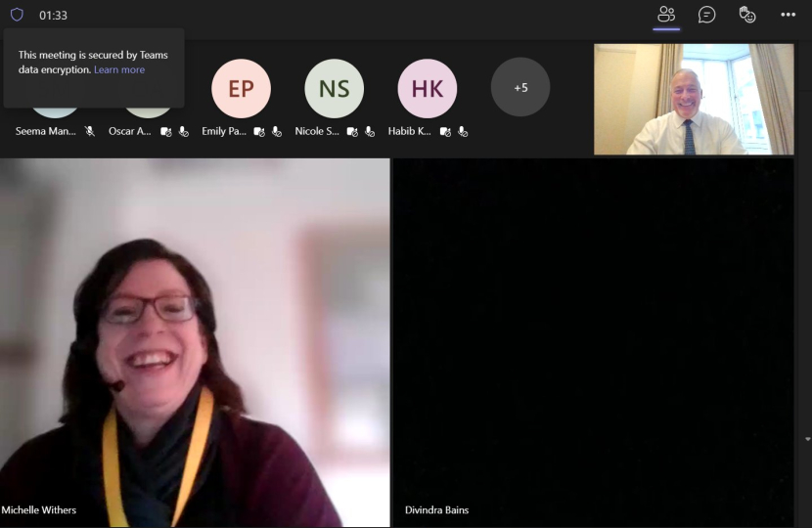Open the meeting chat icon
This screenshot has width=812, height=528.
pos(706,15)
